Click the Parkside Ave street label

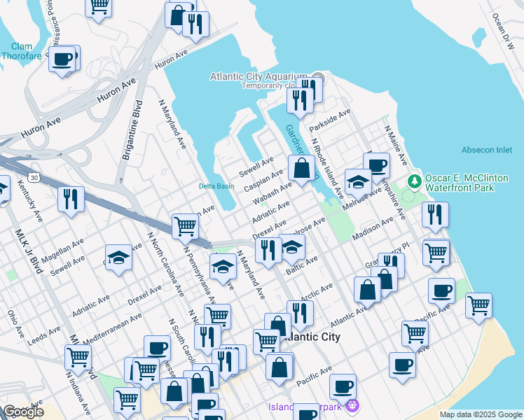coord(330,120)
